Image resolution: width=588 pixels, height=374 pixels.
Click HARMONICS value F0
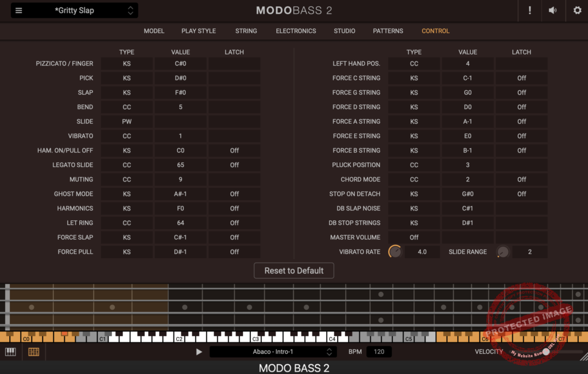click(180, 208)
